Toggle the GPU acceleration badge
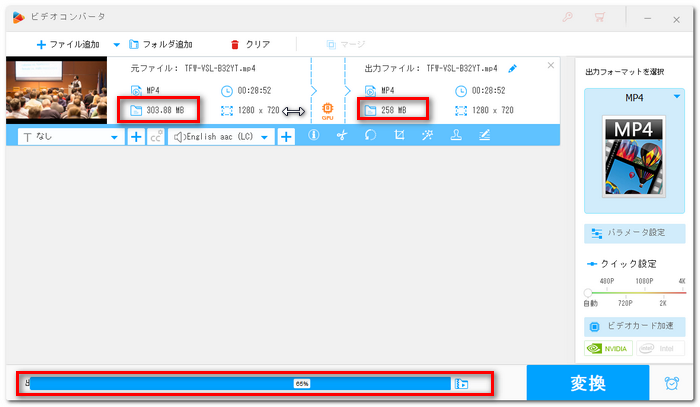The image size is (700, 407). tap(327, 106)
